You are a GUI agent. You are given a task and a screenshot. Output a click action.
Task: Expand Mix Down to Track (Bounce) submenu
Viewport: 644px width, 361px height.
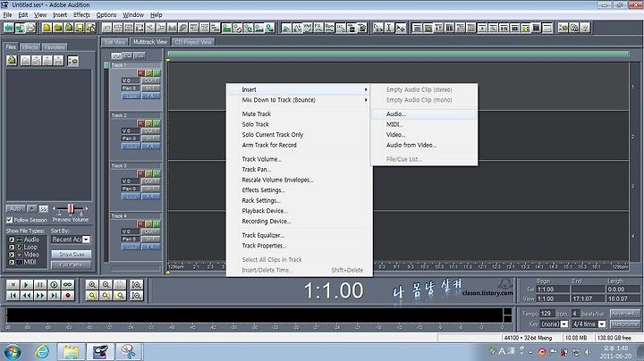coord(300,100)
